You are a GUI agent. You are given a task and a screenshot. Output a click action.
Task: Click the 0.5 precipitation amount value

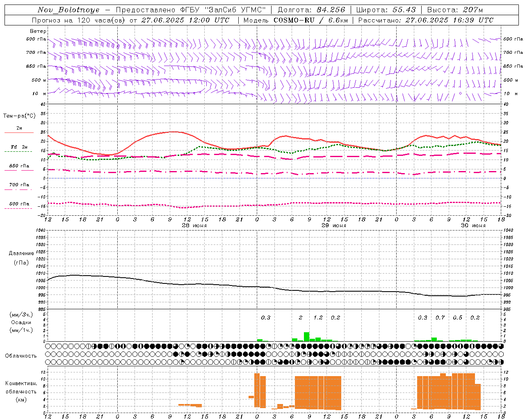[x=458, y=317]
